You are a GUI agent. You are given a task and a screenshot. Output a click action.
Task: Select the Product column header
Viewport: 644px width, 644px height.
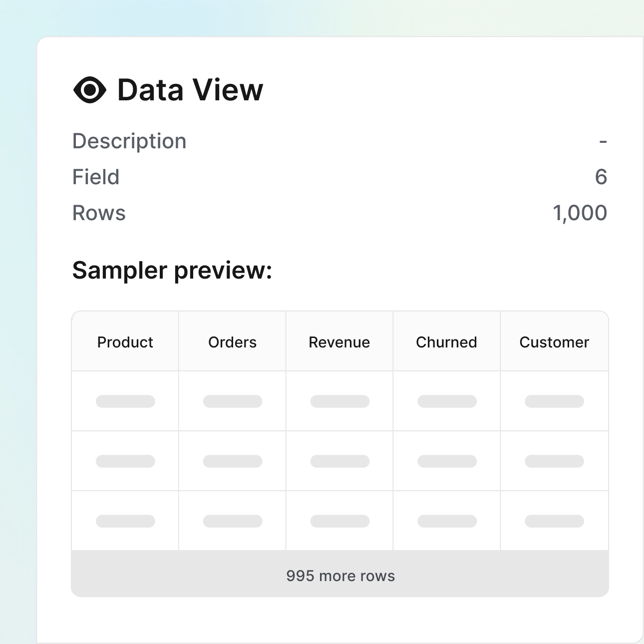point(125,342)
